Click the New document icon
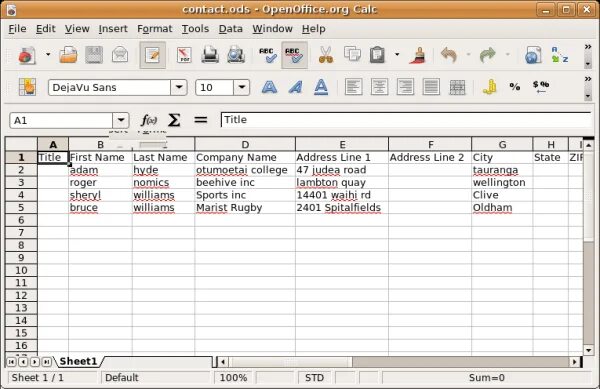Screen dimensions: 600x389 pyautogui.click(x=27, y=55)
